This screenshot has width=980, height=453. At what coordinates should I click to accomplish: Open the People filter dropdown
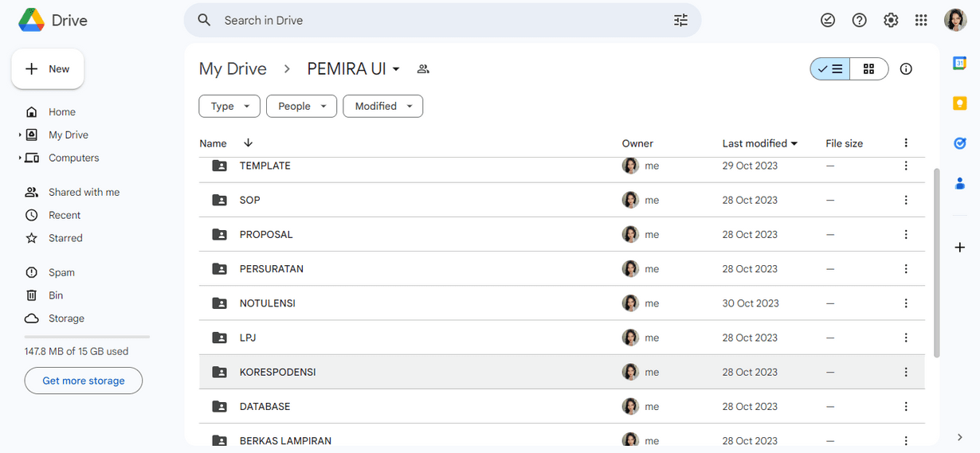pos(301,106)
